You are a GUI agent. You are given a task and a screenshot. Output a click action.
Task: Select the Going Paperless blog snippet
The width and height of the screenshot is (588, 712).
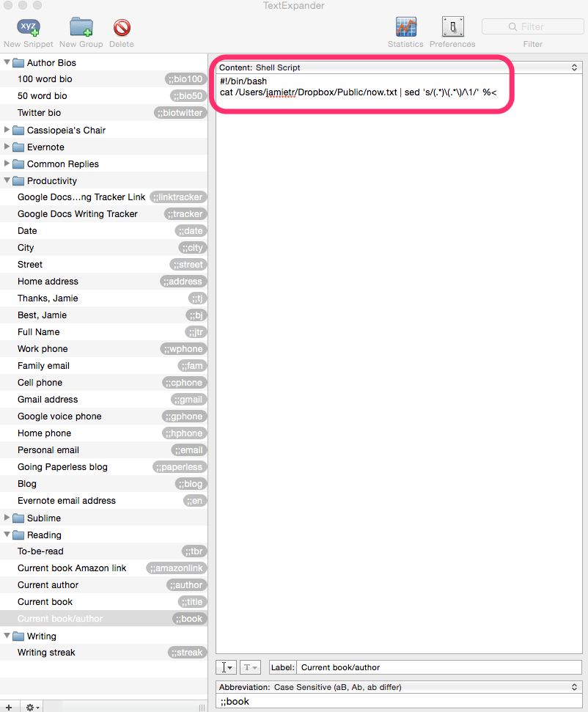point(103,467)
